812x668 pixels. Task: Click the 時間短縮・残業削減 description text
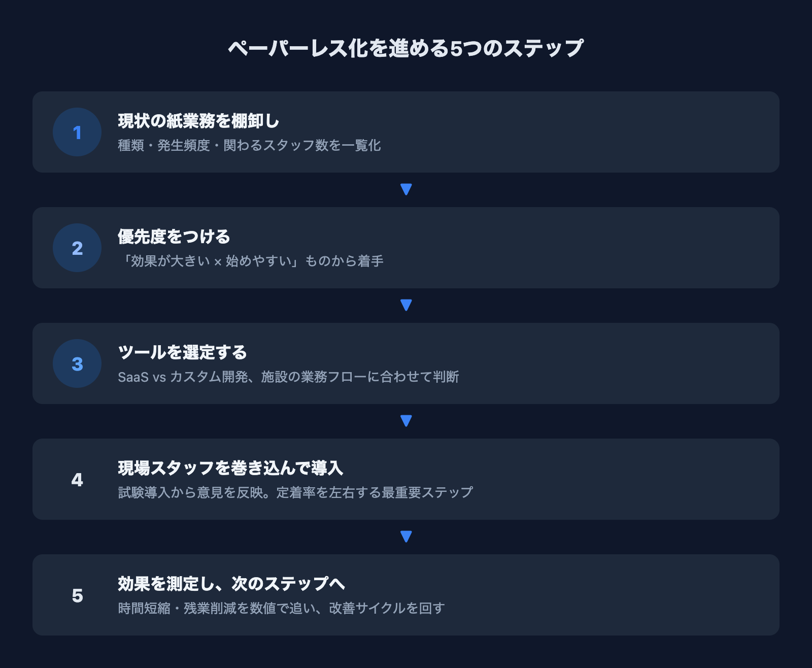tap(281, 609)
